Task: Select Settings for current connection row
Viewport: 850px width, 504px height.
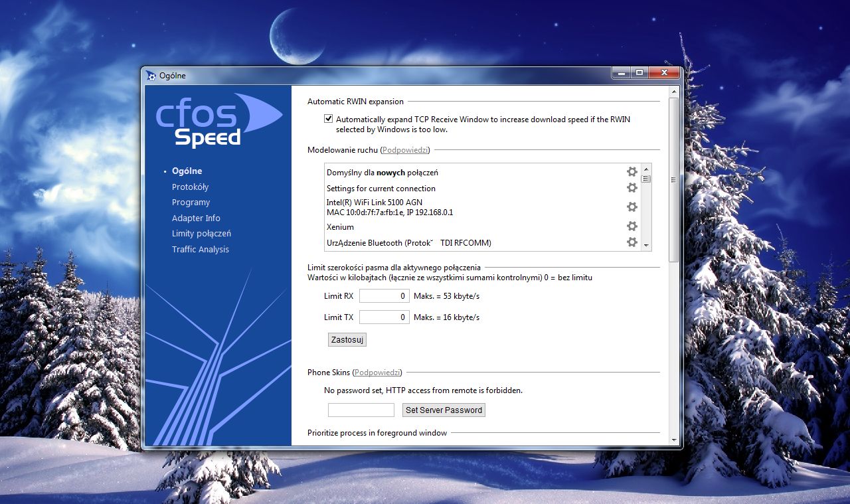Action: (482, 188)
